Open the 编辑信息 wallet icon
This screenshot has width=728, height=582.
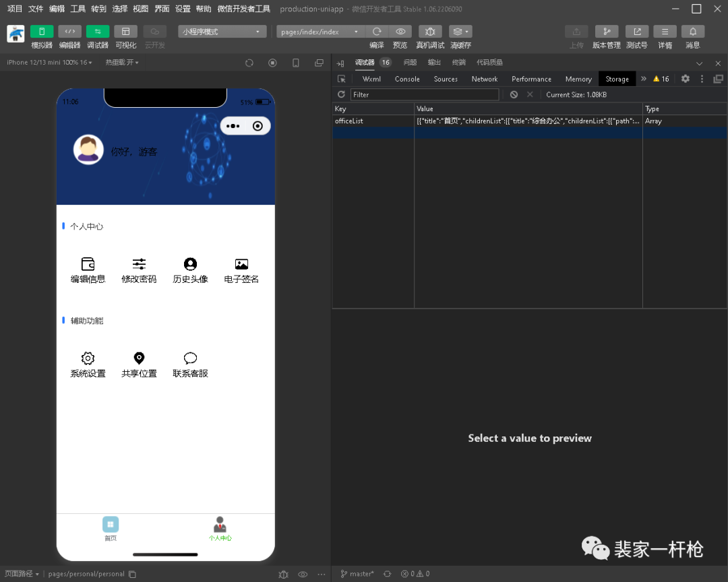coord(88,264)
